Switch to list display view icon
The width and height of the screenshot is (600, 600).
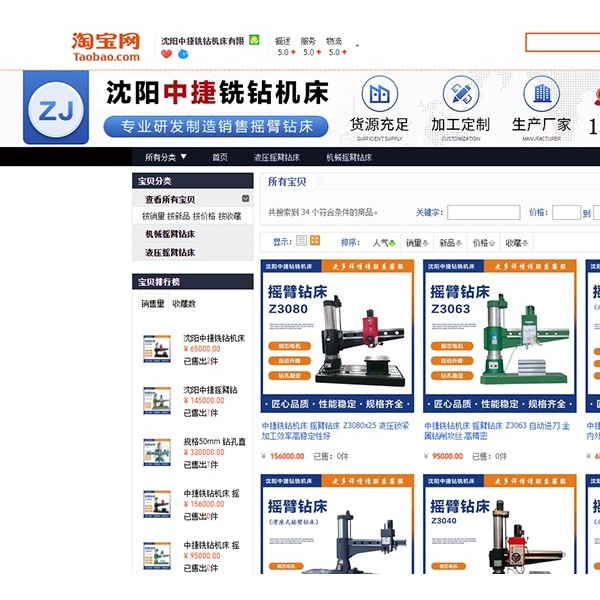[302, 241]
